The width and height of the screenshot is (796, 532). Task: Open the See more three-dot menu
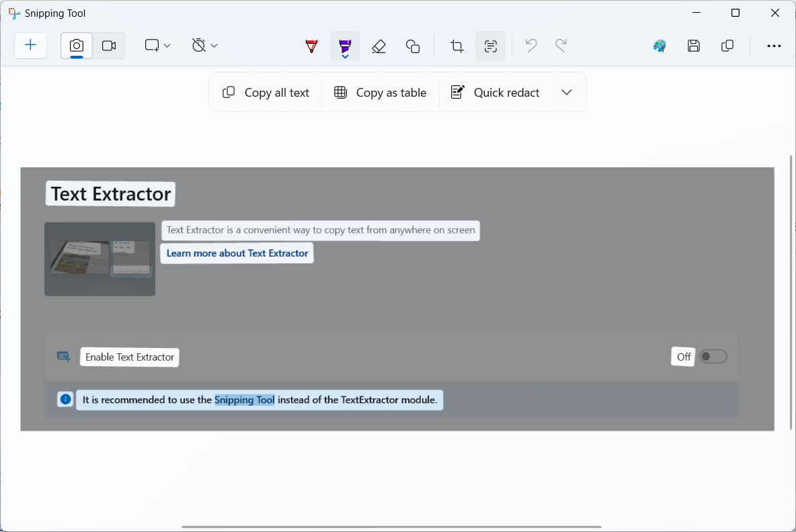[774, 46]
